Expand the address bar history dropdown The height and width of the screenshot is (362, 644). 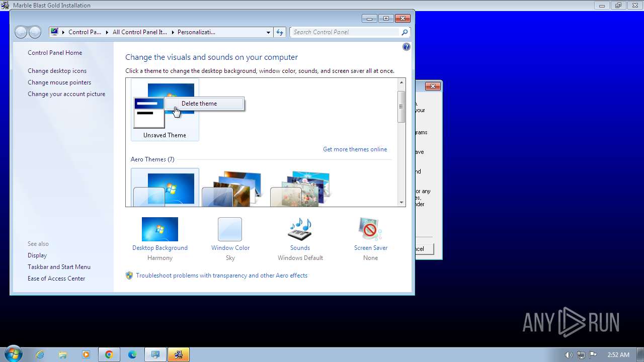tap(268, 32)
